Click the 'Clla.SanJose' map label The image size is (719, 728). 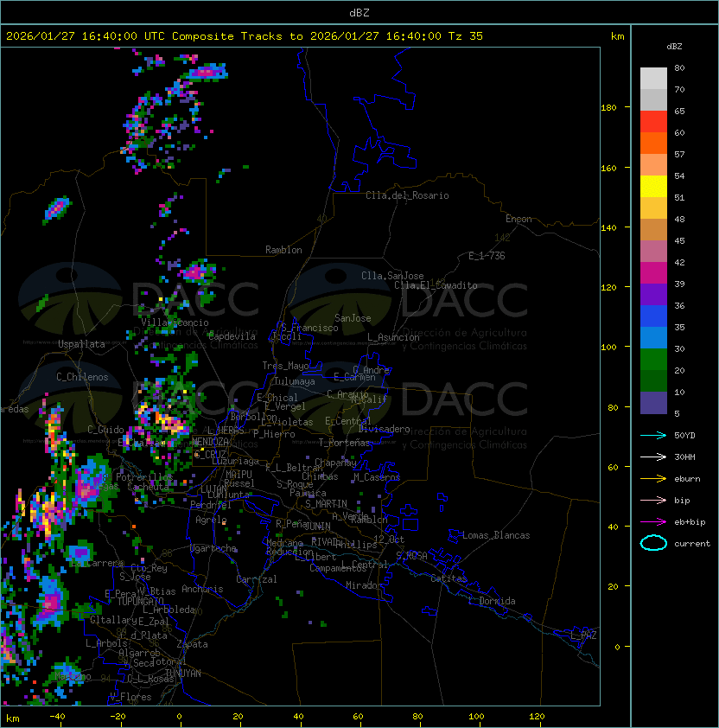click(392, 276)
